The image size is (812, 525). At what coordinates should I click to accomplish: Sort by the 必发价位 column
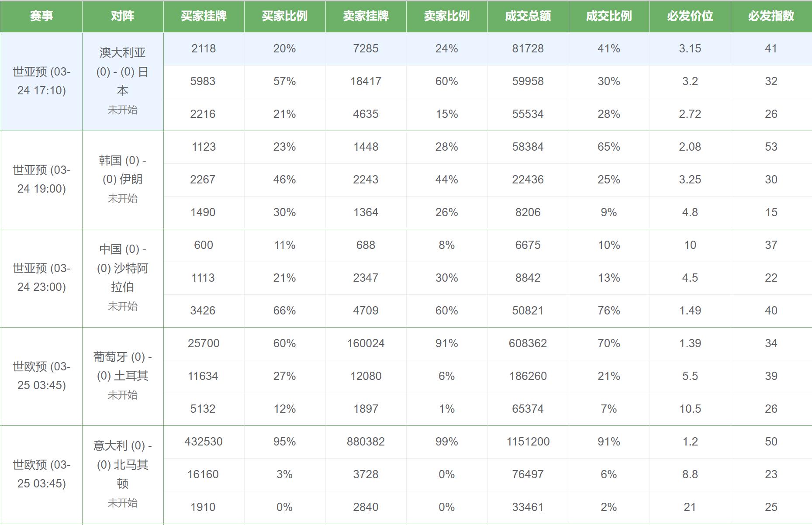point(691,17)
